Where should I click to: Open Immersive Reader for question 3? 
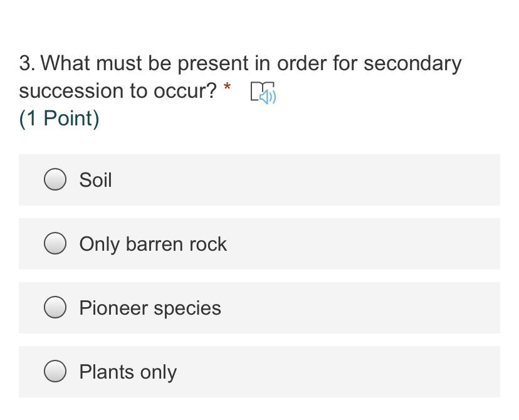tap(263, 93)
